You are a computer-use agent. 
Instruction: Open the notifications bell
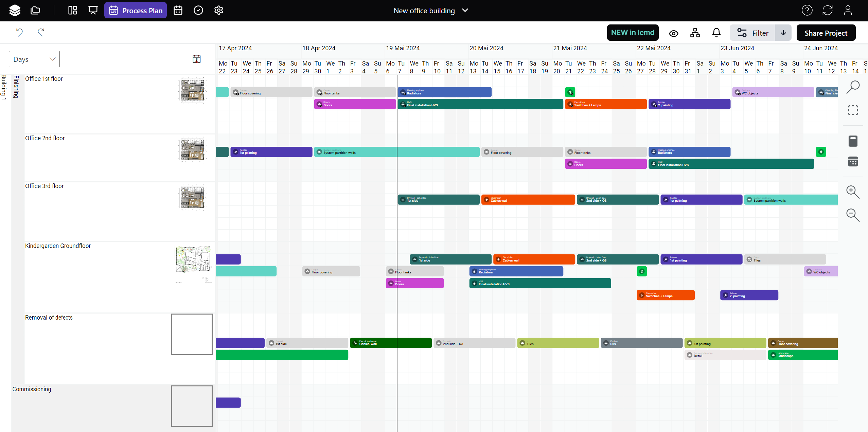[x=716, y=33]
